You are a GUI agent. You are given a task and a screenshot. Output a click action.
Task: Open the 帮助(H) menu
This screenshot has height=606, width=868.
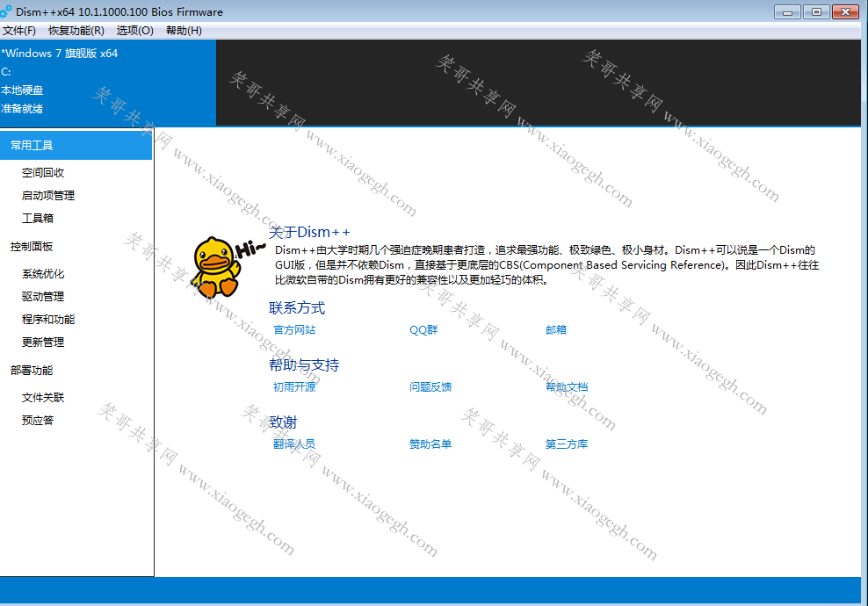click(184, 31)
